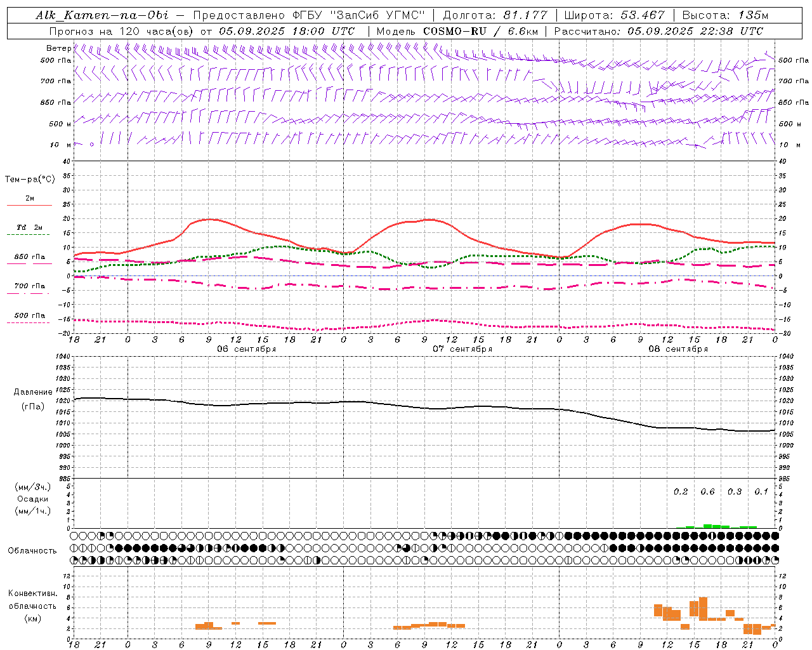Click the Облачность cloudiness label

[x=32, y=551]
